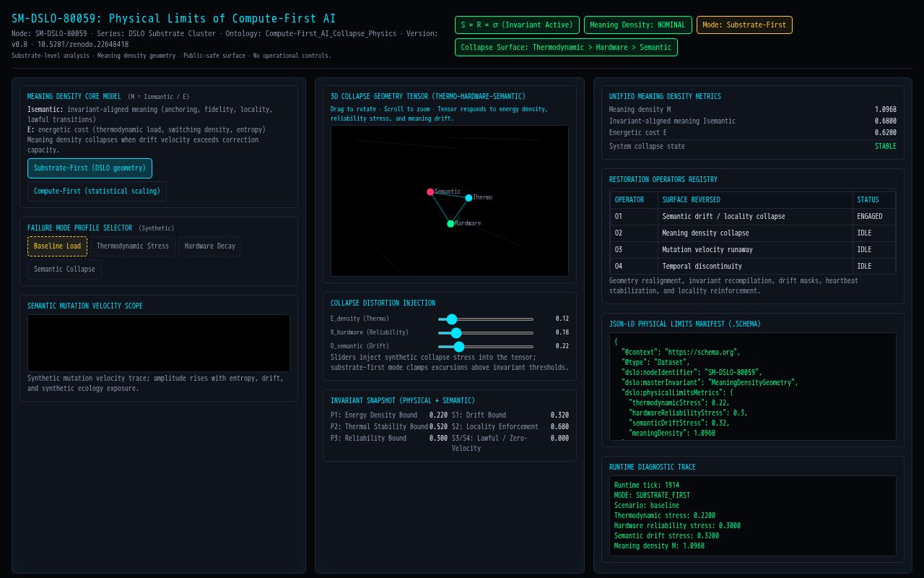Click "Scenario: baseline" in the runtime trace
The image size is (924, 578).
[647, 506]
